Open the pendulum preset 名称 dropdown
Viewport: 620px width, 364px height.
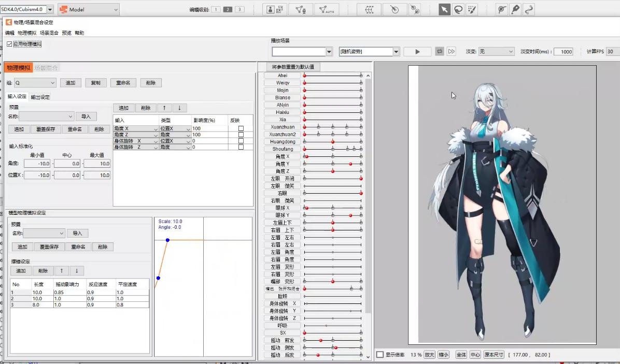(x=44, y=234)
